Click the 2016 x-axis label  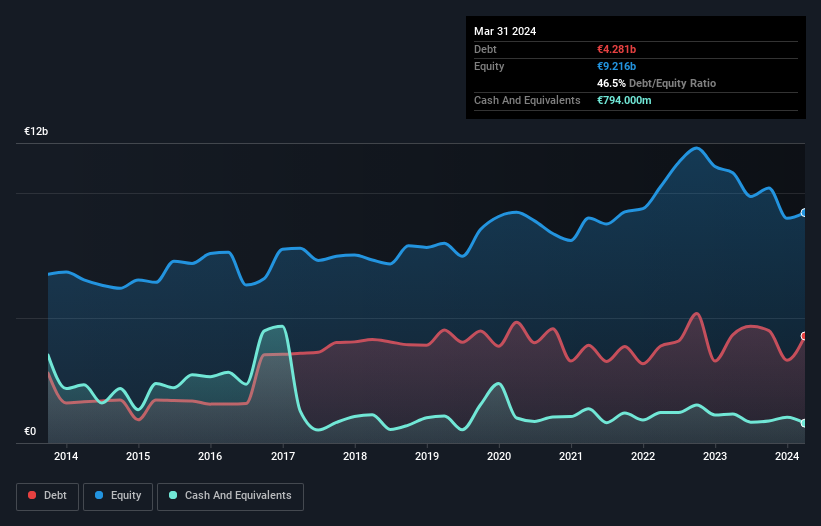210,456
